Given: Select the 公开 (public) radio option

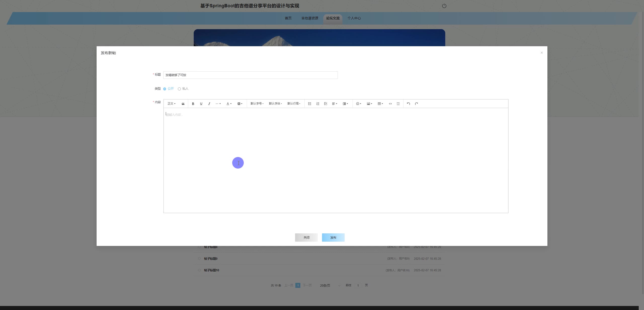Looking at the screenshot, I should tap(165, 89).
